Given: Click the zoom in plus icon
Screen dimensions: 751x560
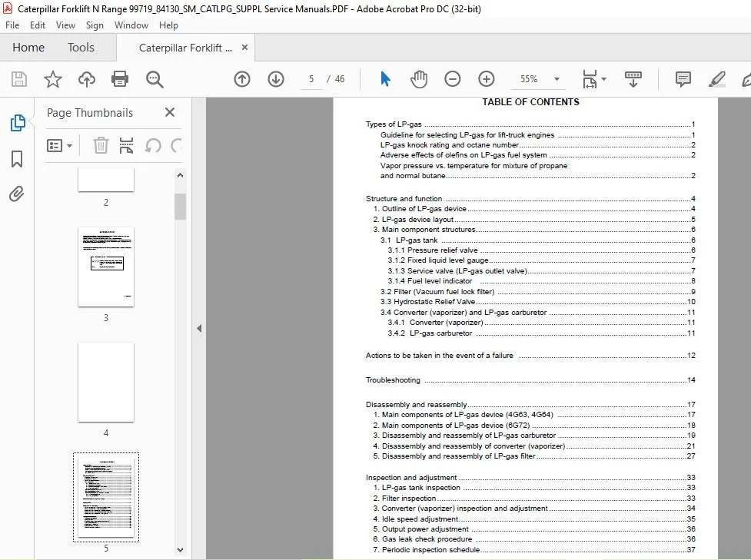Looking at the screenshot, I should click(486, 79).
